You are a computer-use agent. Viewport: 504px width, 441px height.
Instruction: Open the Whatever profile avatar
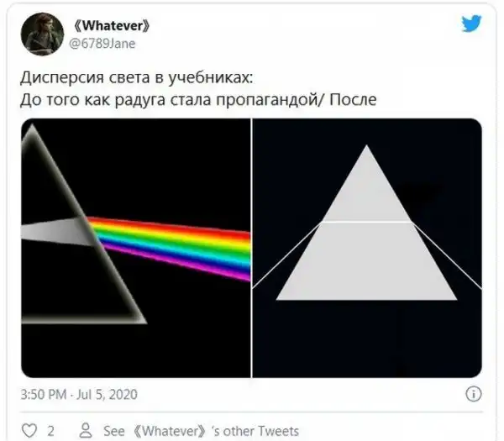[42, 34]
